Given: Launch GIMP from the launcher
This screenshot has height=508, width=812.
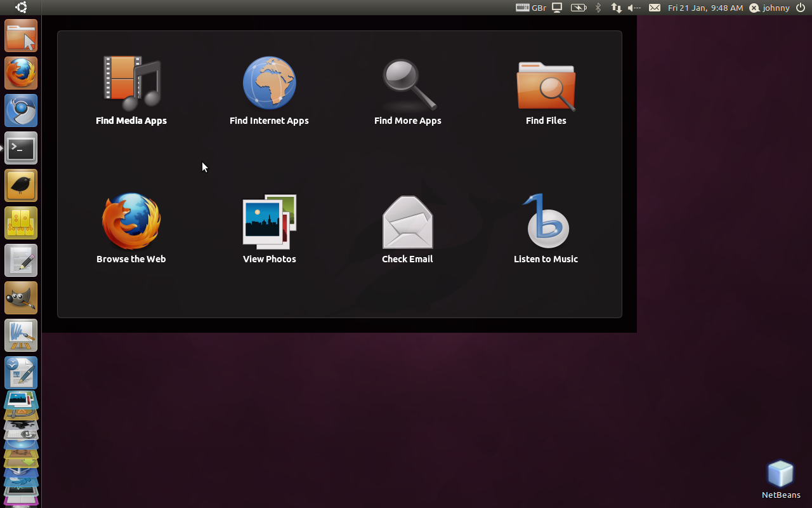Looking at the screenshot, I should tap(21, 298).
